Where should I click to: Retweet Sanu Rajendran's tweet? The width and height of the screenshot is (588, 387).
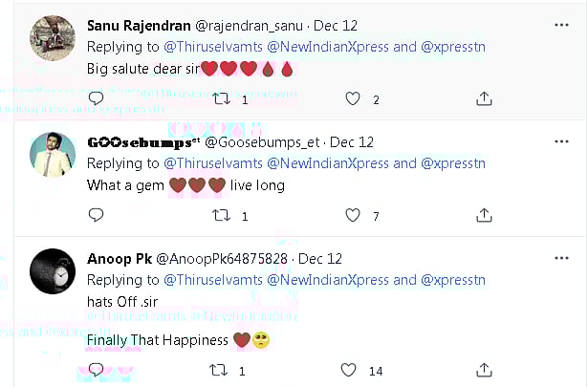[221, 98]
